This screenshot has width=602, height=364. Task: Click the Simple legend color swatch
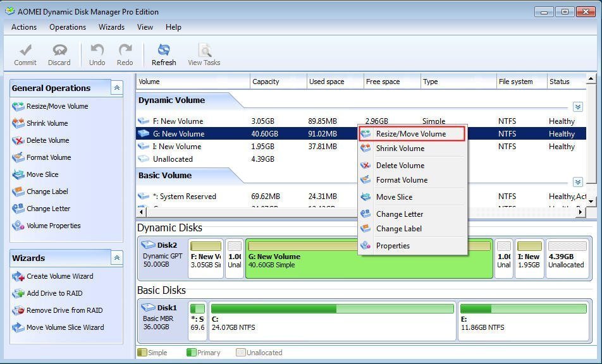click(x=142, y=352)
